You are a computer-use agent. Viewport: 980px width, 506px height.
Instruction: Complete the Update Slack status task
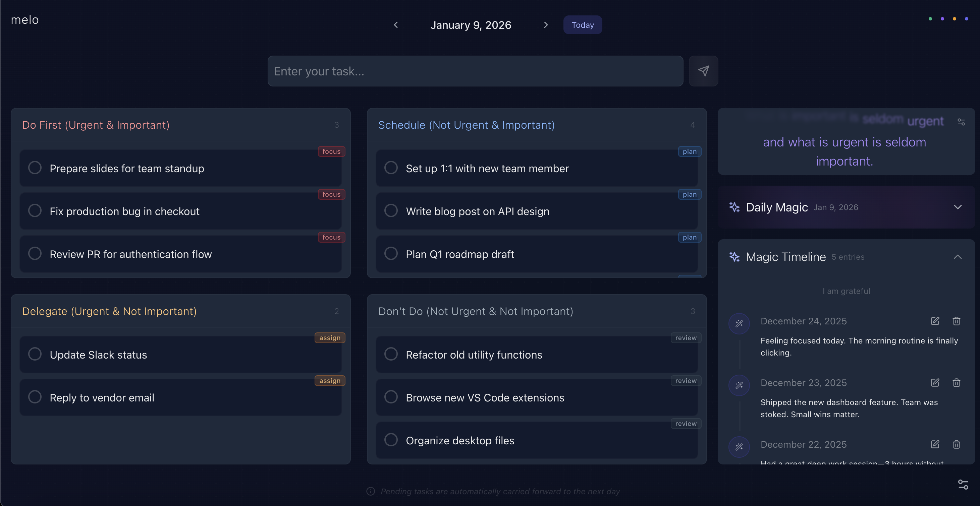click(35, 354)
